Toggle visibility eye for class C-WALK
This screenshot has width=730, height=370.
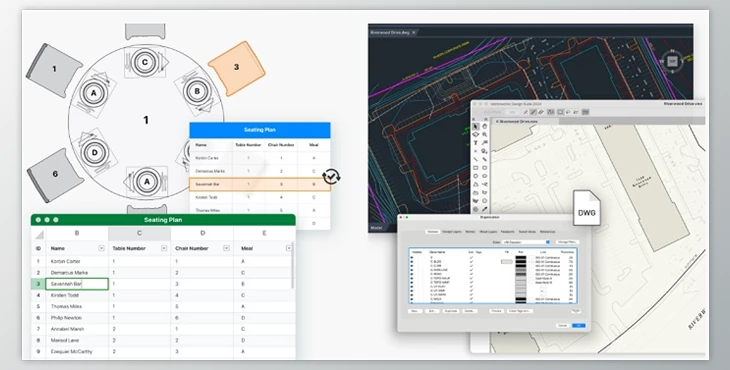(x=412, y=299)
